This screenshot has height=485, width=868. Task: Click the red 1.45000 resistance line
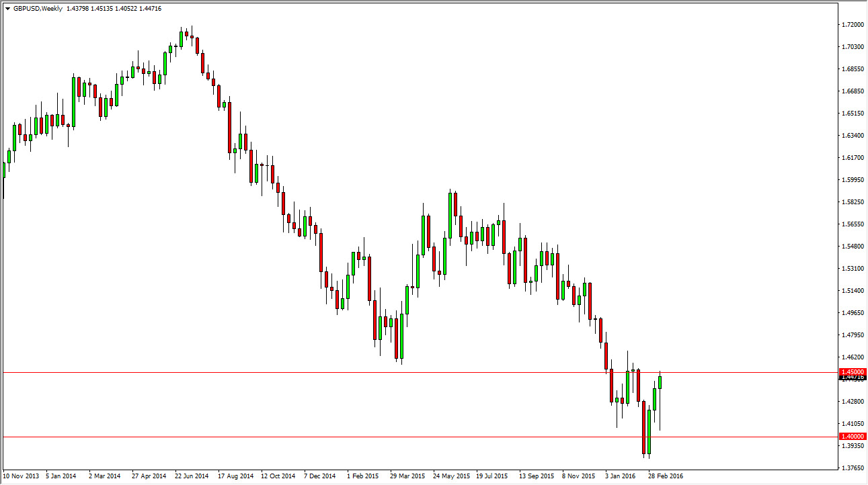coord(403,371)
